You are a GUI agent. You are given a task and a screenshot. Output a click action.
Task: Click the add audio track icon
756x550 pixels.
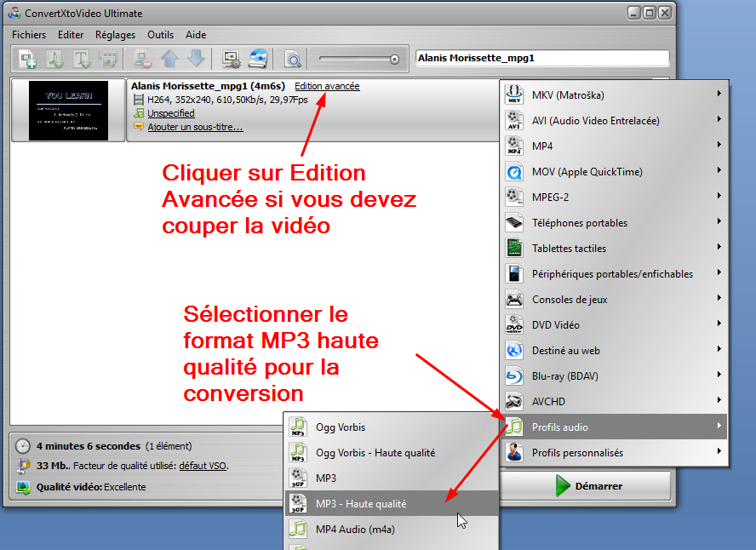pyautogui.click(x=54, y=59)
